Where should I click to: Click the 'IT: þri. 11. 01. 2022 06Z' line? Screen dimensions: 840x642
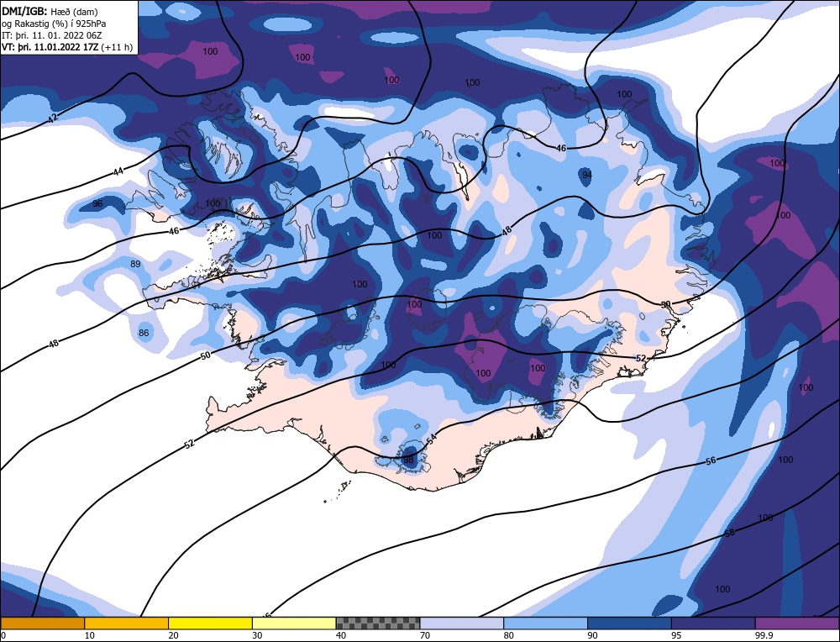(x=52, y=35)
